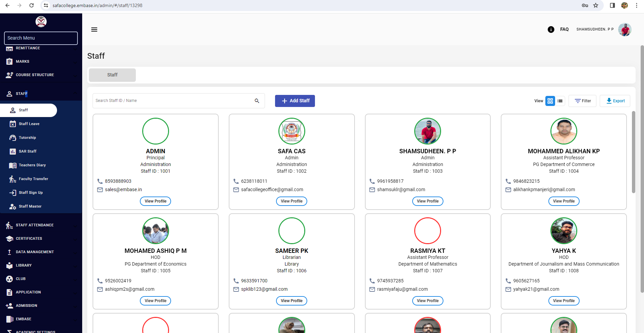Click phone number 9961958817
644x333 pixels.
[390, 181]
